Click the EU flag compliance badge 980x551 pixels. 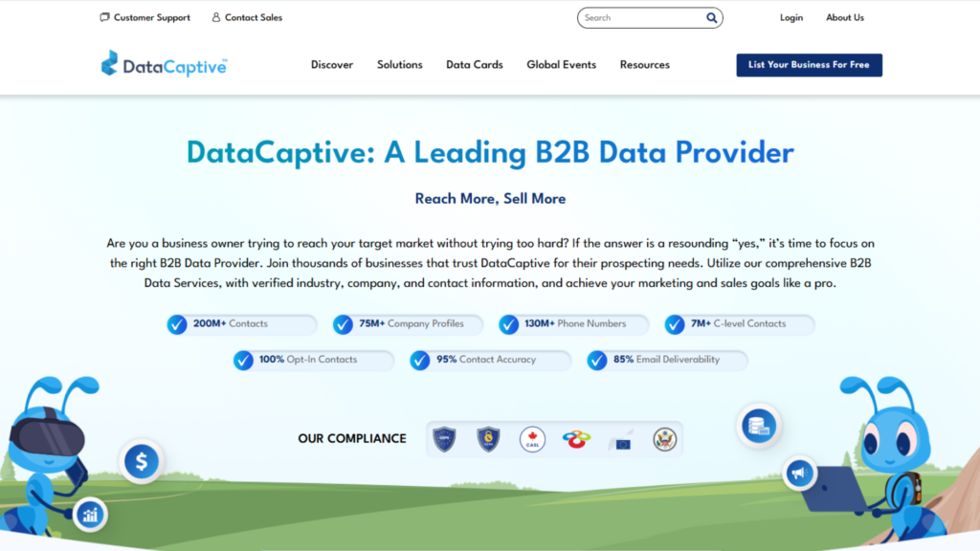621,440
